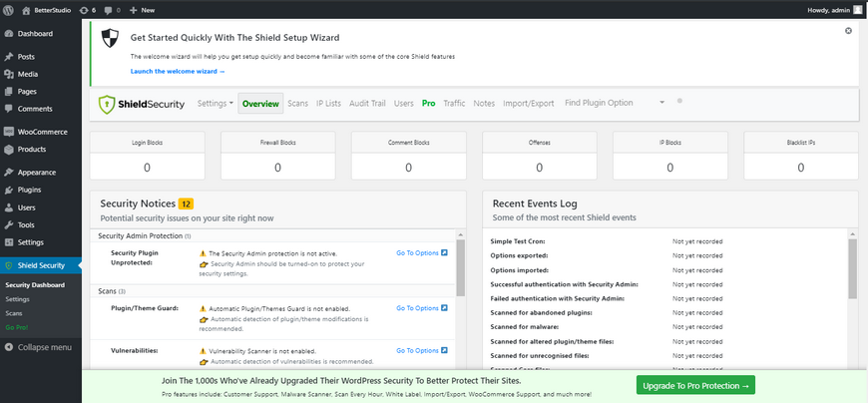868x403 pixels.
Task: Click the Security Notices panel scrollbar
Action: (461, 268)
